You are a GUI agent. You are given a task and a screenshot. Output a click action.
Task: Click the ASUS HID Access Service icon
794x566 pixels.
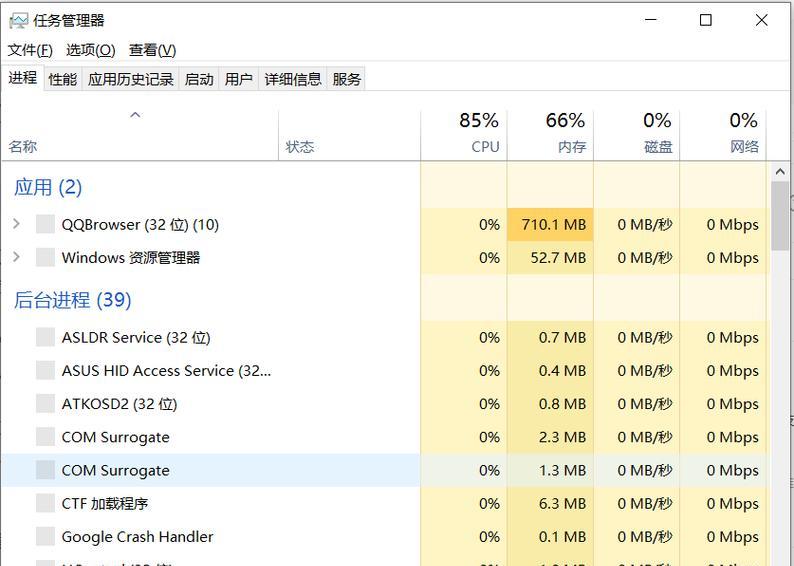45,371
